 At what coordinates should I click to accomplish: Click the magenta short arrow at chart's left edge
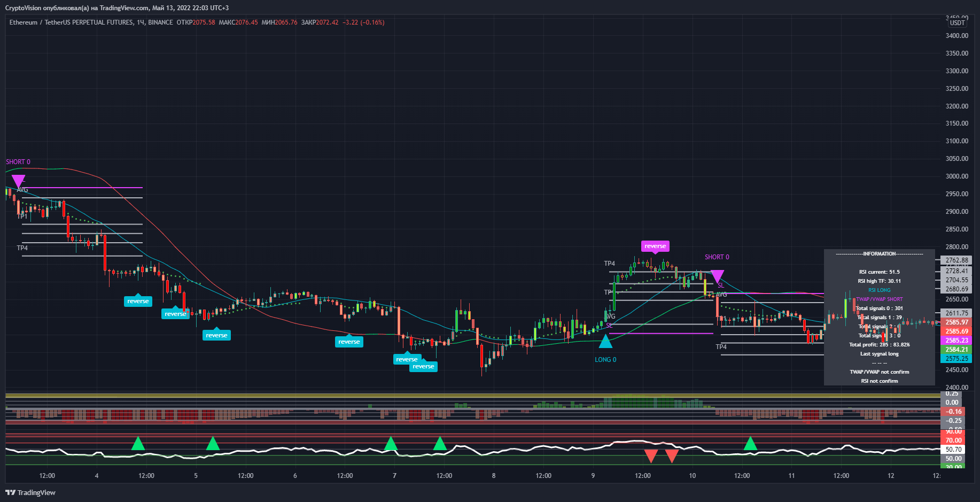pyautogui.click(x=18, y=181)
